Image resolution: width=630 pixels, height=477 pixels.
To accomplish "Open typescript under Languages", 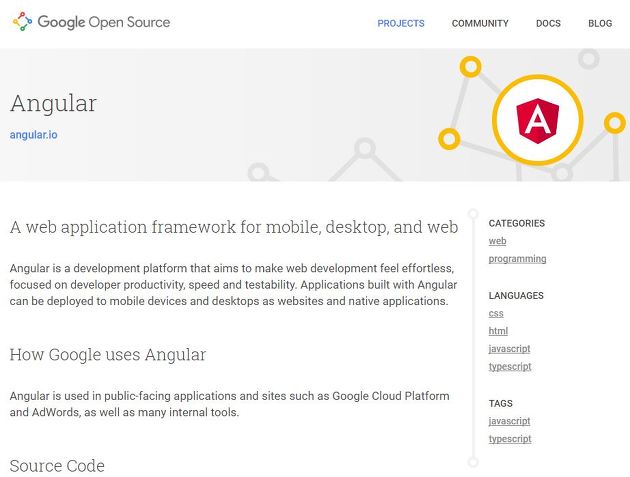I will pos(510,366).
